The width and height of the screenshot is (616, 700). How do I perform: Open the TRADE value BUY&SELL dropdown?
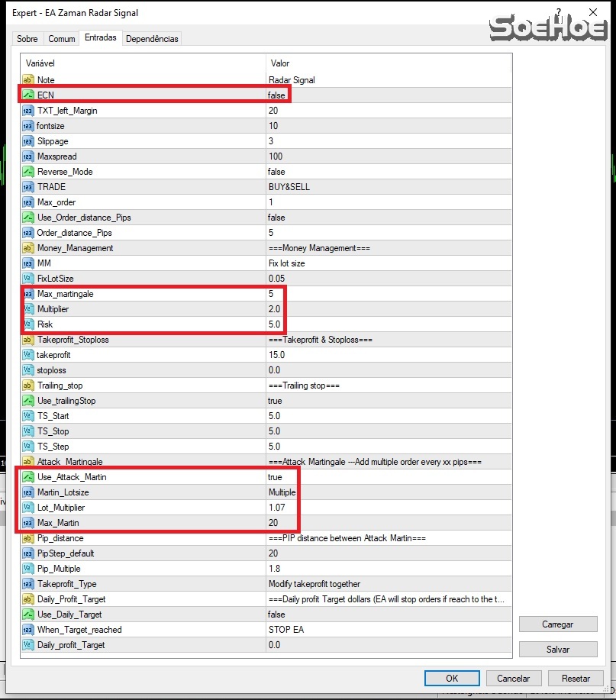tap(289, 187)
